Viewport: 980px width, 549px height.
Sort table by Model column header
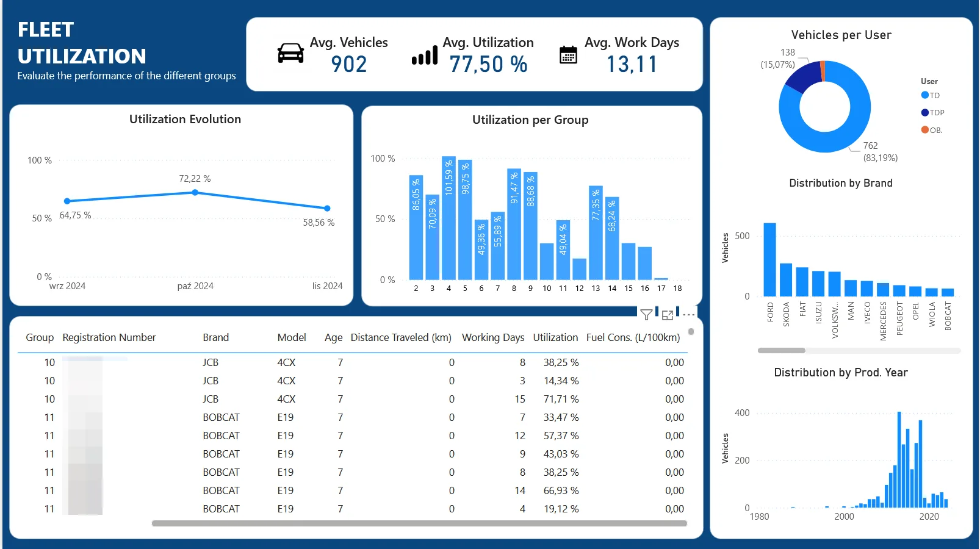pos(292,337)
